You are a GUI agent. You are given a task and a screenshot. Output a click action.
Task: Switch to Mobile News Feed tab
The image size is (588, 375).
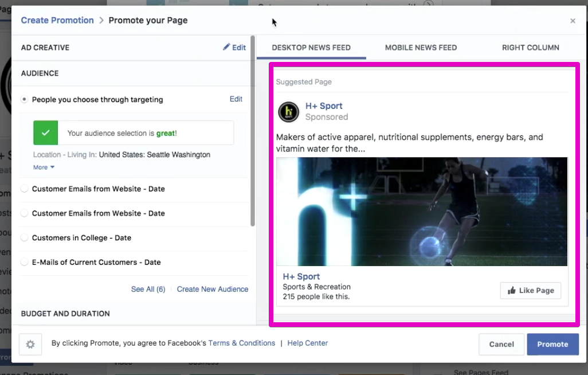tap(421, 48)
